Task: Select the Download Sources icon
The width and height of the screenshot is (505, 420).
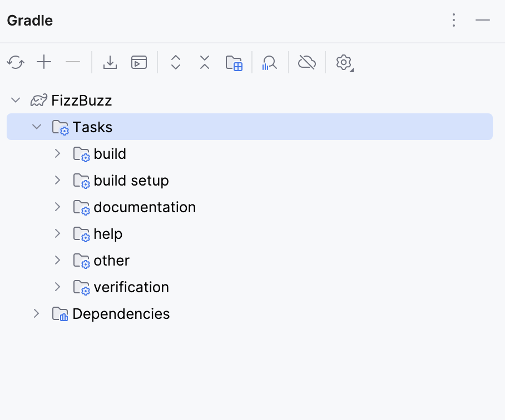Action: [110, 62]
